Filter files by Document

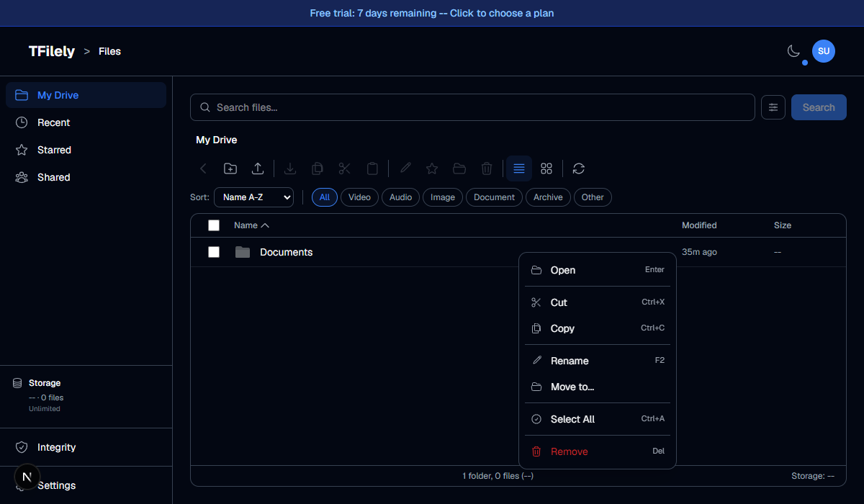[x=494, y=197]
